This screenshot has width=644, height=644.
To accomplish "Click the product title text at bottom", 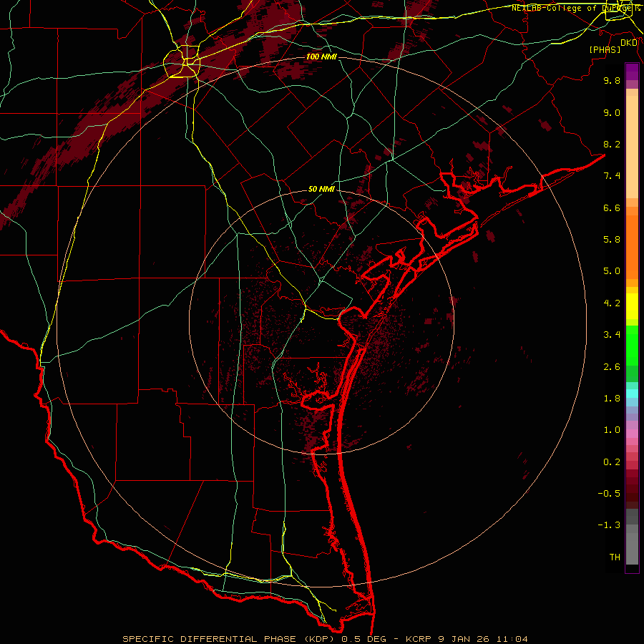I will (x=325, y=639).
